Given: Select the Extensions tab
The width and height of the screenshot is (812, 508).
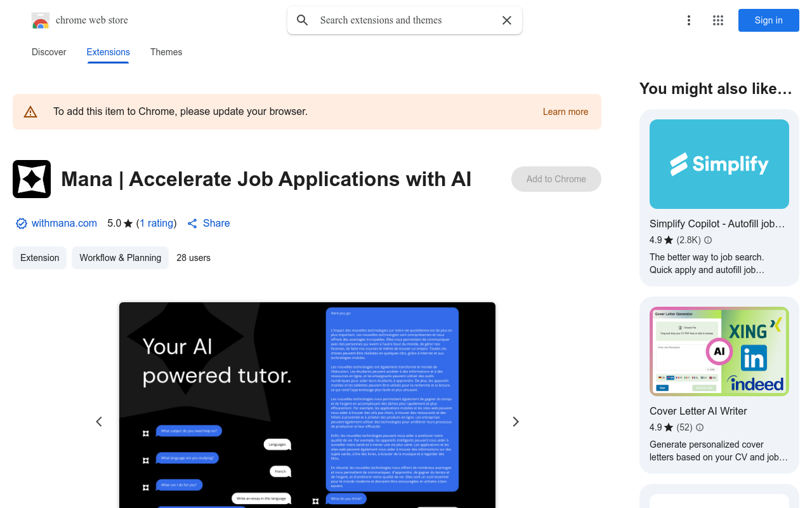Looking at the screenshot, I should pyautogui.click(x=108, y=52).
